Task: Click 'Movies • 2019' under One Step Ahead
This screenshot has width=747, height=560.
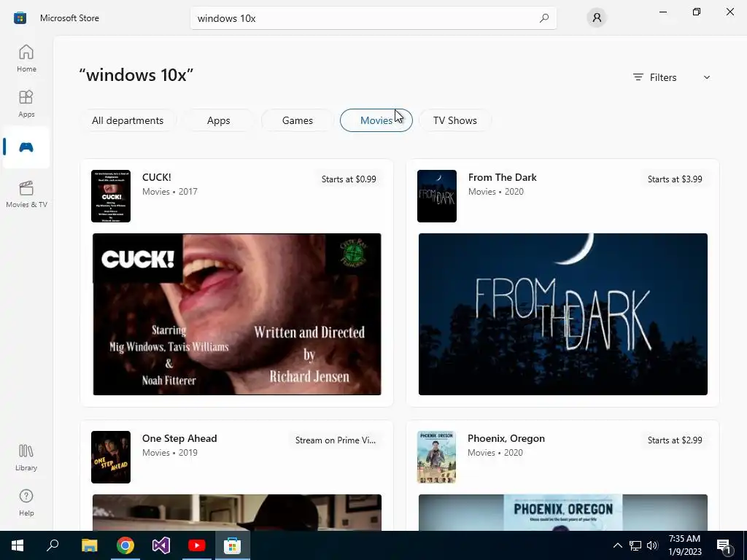Action: [169, 452]
